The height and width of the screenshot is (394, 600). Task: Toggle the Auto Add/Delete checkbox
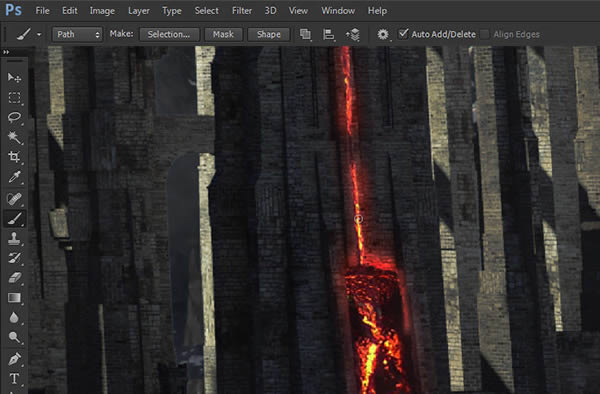(x=403, y=34)
